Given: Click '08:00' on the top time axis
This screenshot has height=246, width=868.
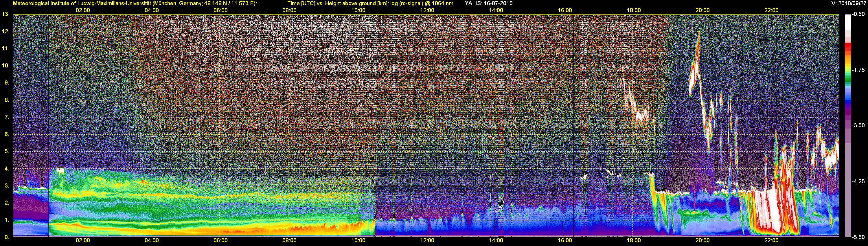Looking at the screenshot, I should click(289, 10).
